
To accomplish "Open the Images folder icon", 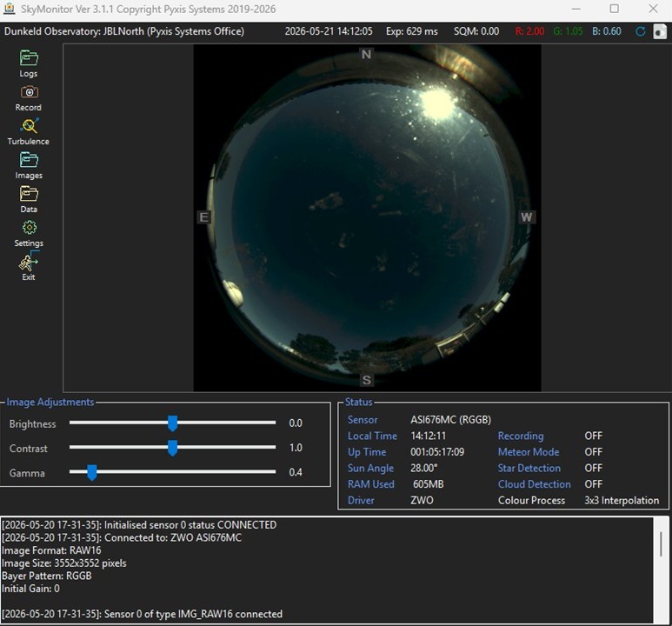I will click(29, 159).
